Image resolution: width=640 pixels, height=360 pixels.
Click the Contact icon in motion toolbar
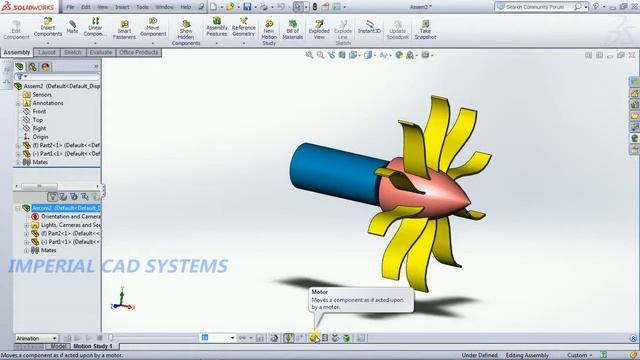(336, 338)
